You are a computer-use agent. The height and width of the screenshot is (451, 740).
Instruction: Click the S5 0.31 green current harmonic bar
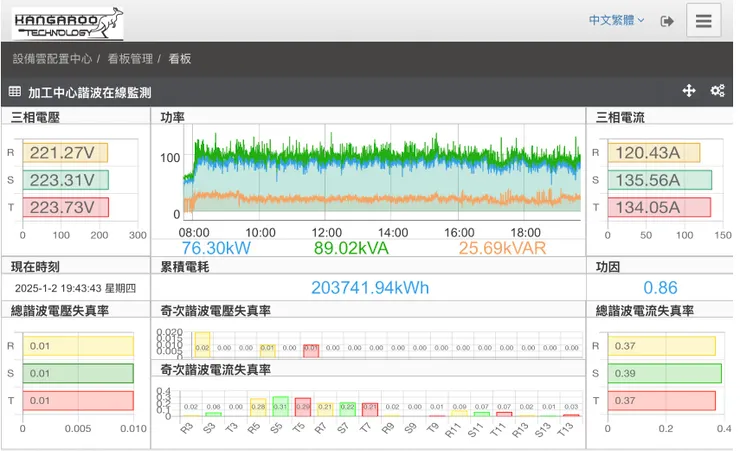pyautogui.click(x=280, y=407)
